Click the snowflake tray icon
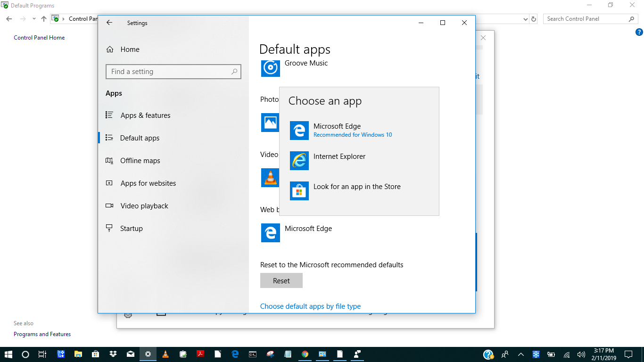644x362 pixels. pos(536,354)
